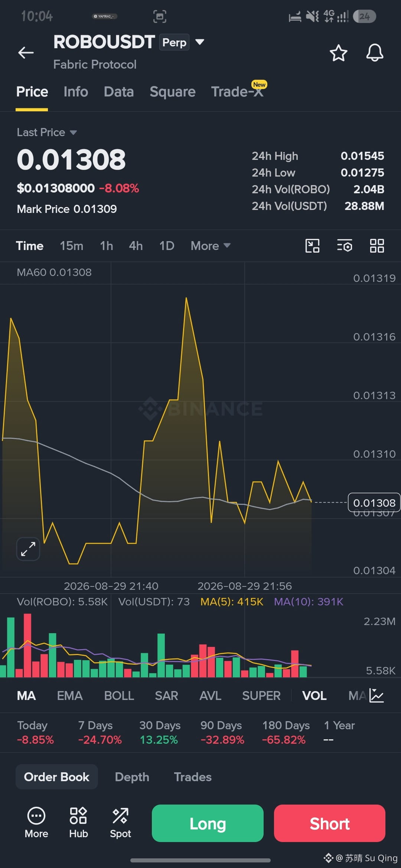Tap the green Long button

pyautogui.click(x=208, y=823)
